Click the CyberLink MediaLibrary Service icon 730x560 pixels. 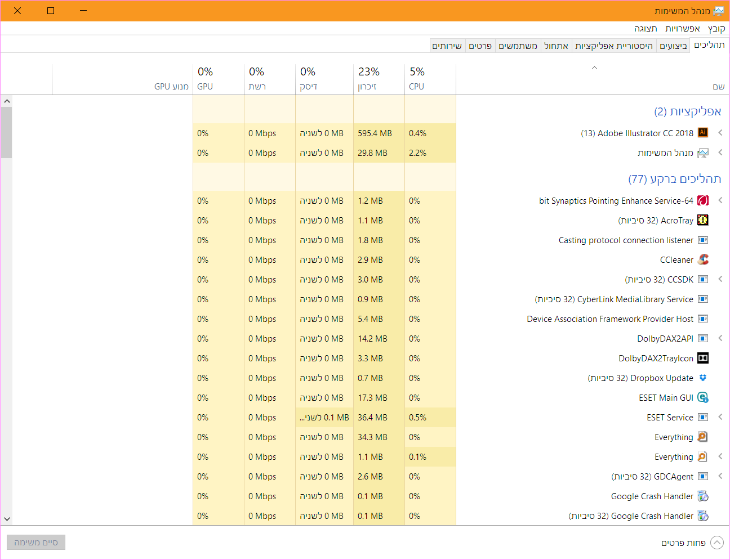703,299
